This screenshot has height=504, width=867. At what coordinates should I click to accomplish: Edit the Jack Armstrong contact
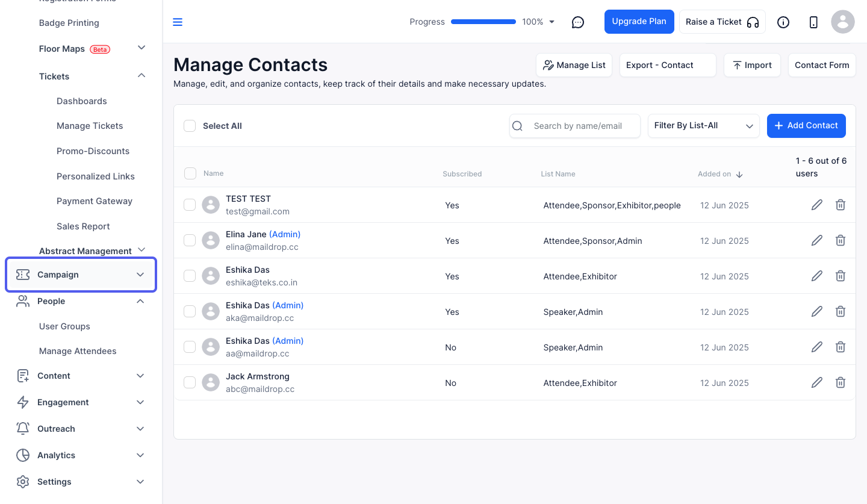[x=817, y=382]
